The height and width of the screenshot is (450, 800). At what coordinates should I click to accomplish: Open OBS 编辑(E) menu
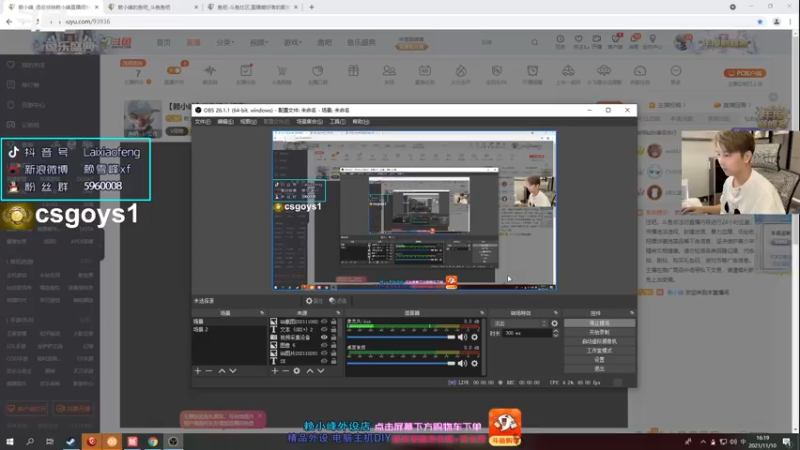click(226, 122)
